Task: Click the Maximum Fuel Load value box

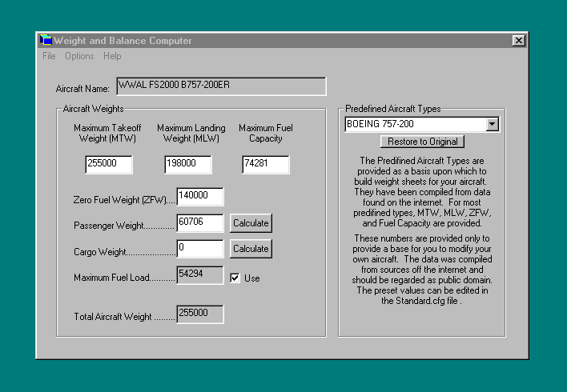Action: pyautogui.click(x=200, y=274)
